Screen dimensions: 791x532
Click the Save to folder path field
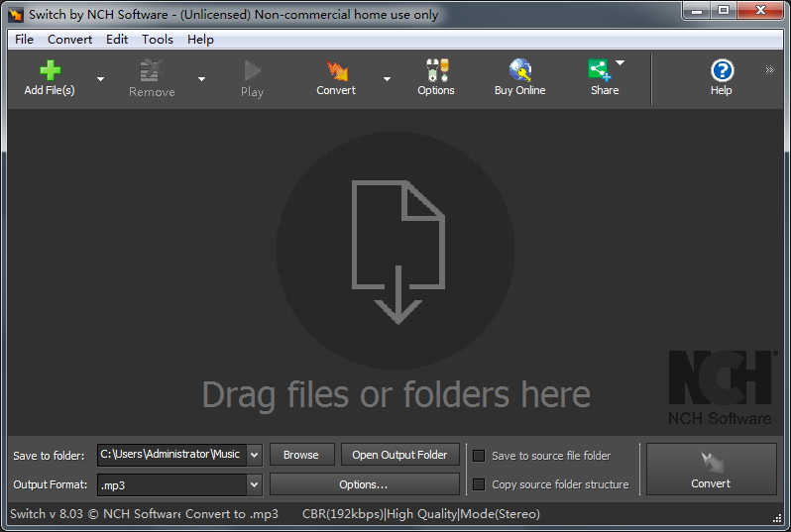click(171, 455)
